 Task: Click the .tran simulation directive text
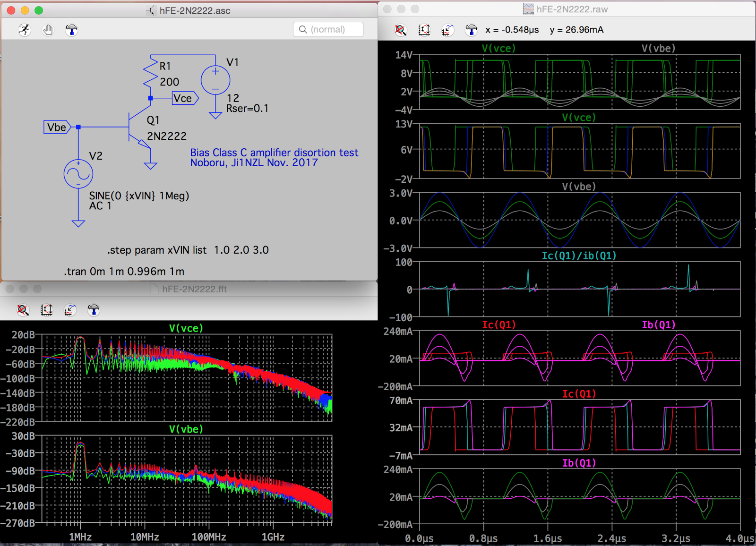(124, 272)
